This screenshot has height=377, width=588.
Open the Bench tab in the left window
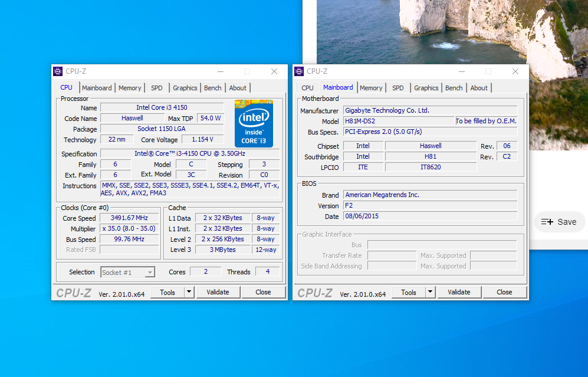coord(213,88)
